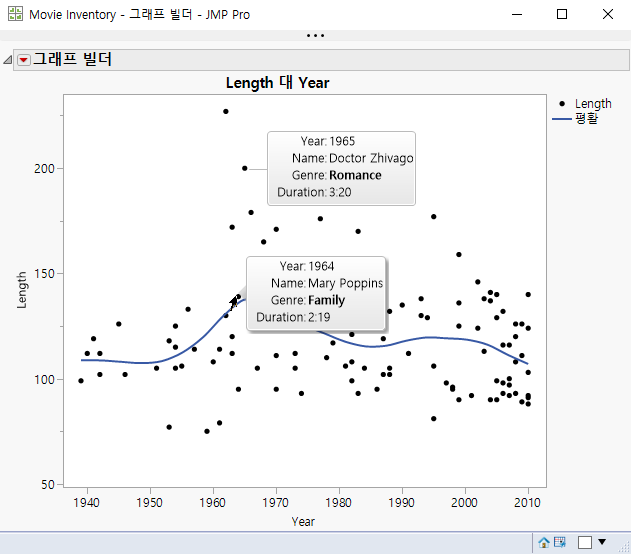
Task: Collapse the 그래프 빌더 outline disclosure triangle
Action: 8,60
